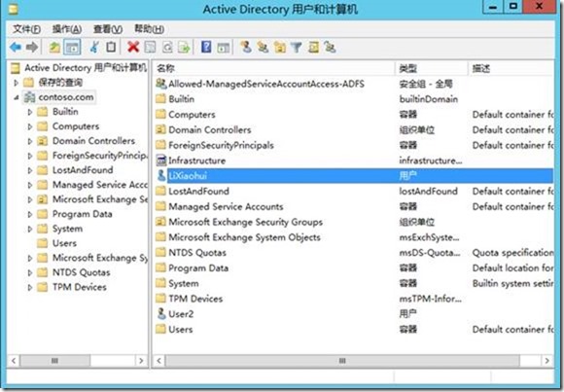Open the 查看(V) menu
The width and height of the screenshot is (564, 392).
108,29
